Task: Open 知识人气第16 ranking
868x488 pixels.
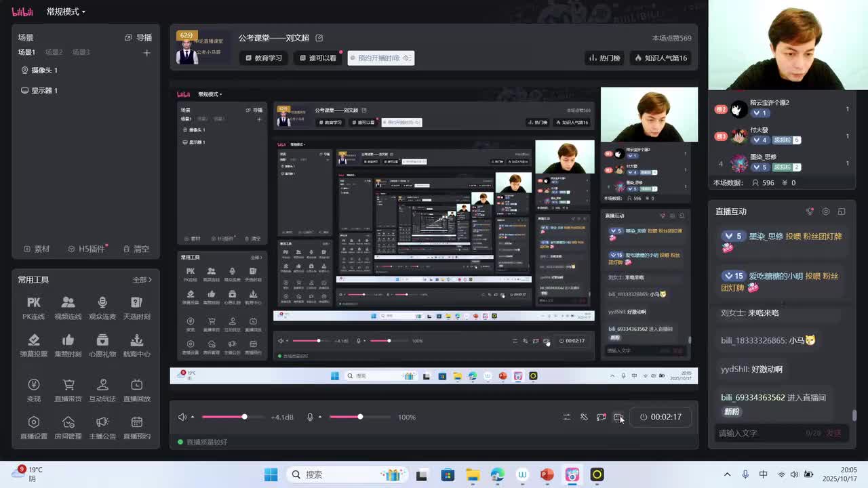Action: (661, 58)
